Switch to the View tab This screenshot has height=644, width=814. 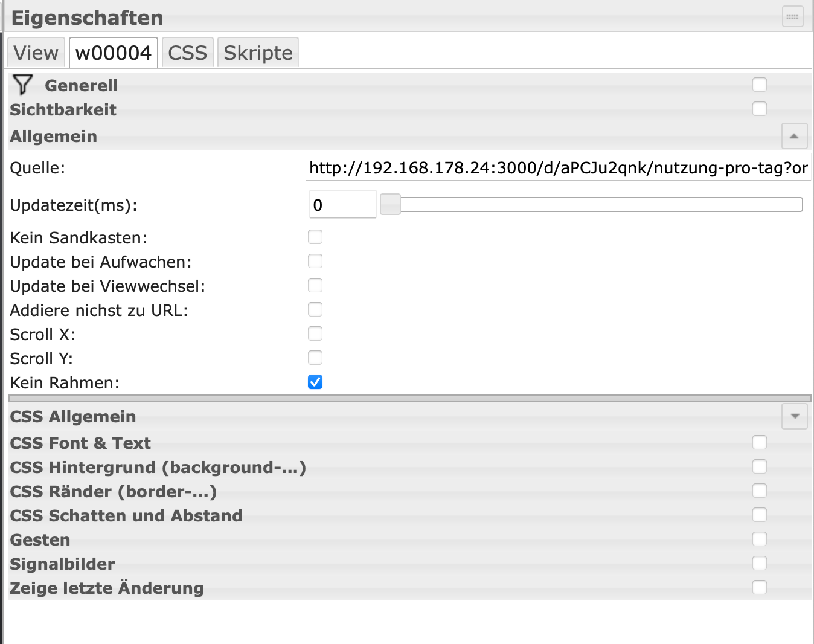point(36,53)
